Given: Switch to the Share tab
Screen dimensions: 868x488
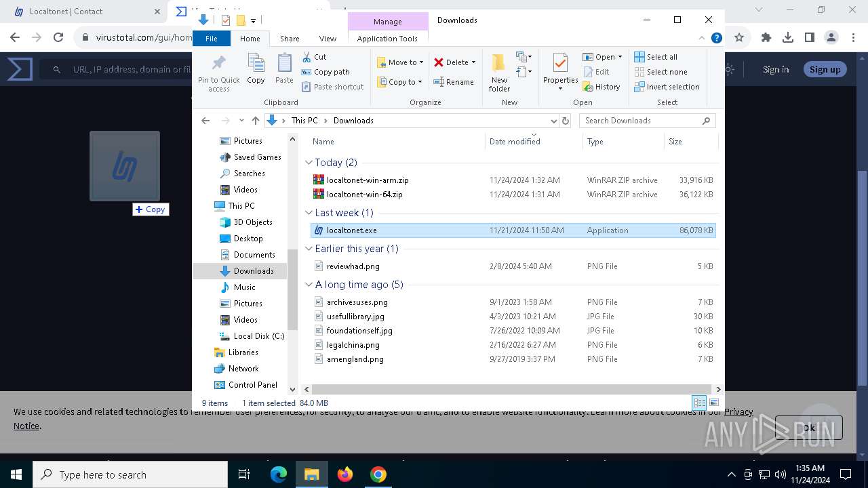Looking at the screenshot, I should (290, 39).
